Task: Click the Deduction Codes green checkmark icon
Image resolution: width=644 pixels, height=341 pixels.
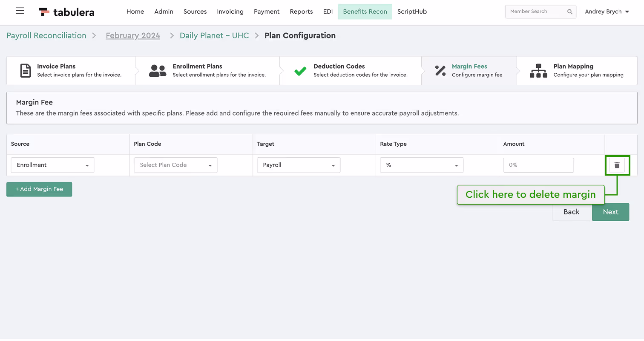Action: (x=300, y=71)
